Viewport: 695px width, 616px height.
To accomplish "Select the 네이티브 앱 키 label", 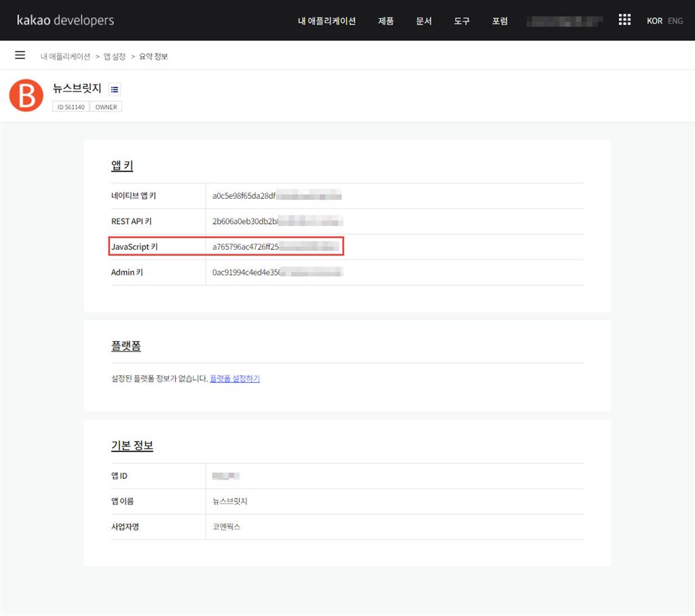I will (134, 195).
